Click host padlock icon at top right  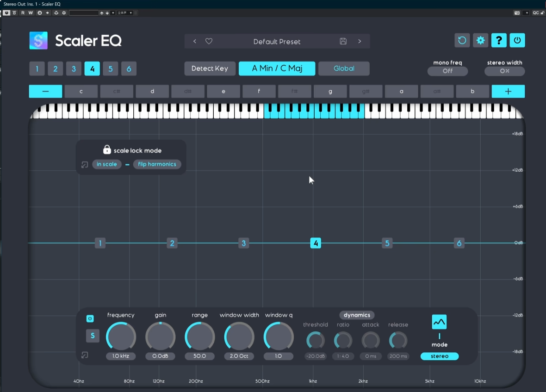542,13
